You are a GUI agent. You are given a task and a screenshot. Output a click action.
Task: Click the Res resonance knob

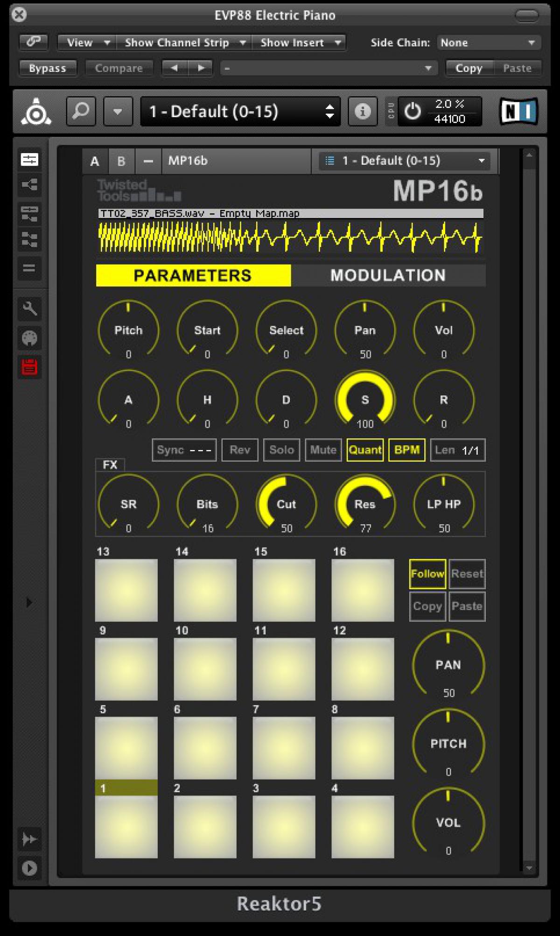coord(365,504)
